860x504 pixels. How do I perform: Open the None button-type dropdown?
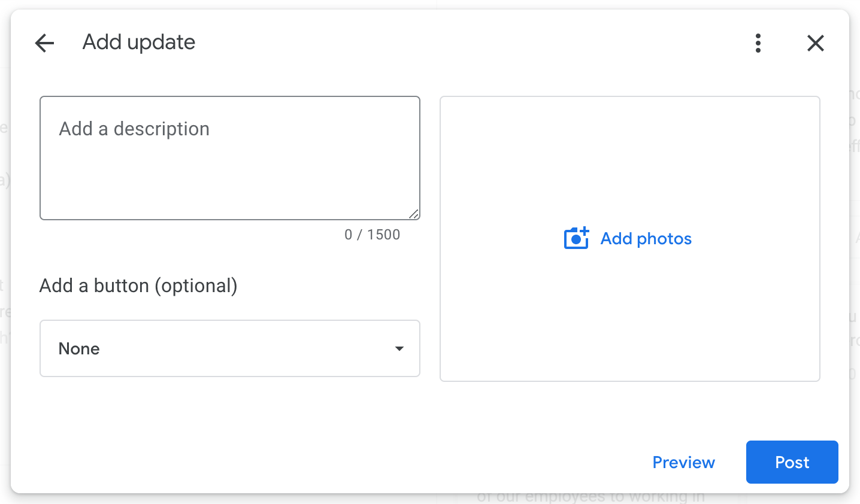[230, 348]
